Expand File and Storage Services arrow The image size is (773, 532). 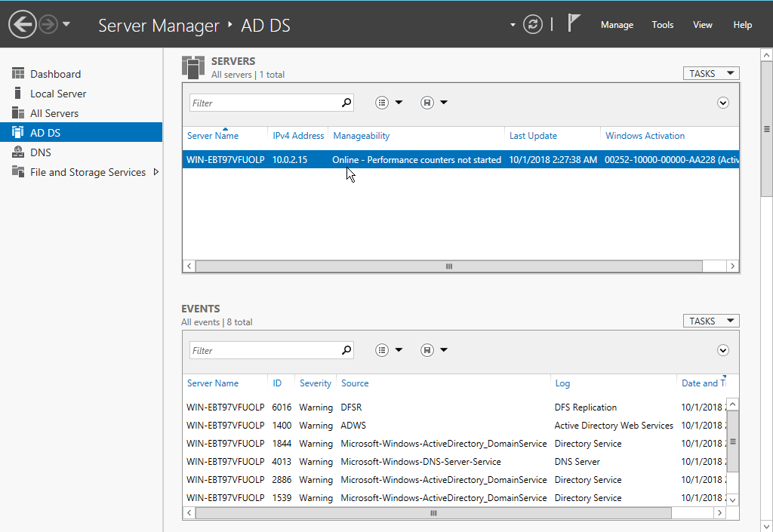(x=156, y=172)
